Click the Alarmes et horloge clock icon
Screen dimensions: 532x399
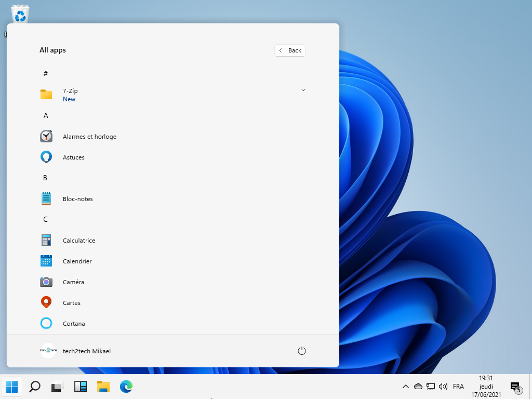point(46,137)
